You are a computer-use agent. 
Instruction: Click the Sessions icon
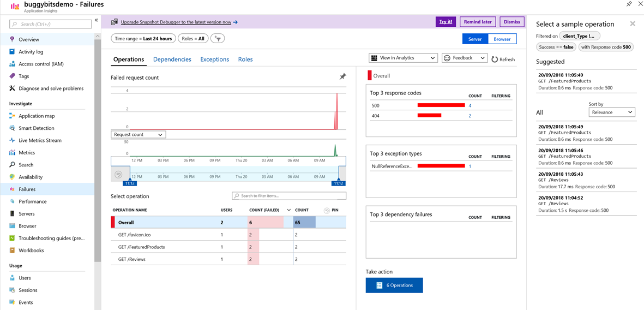click(12, 290)
